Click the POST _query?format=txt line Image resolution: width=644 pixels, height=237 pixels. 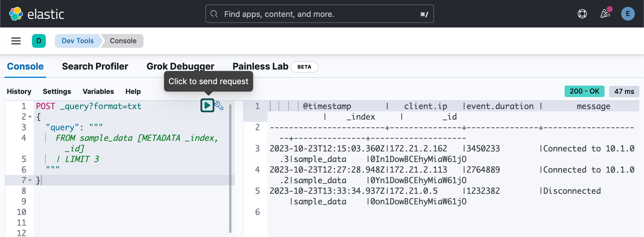coord(89,106)
